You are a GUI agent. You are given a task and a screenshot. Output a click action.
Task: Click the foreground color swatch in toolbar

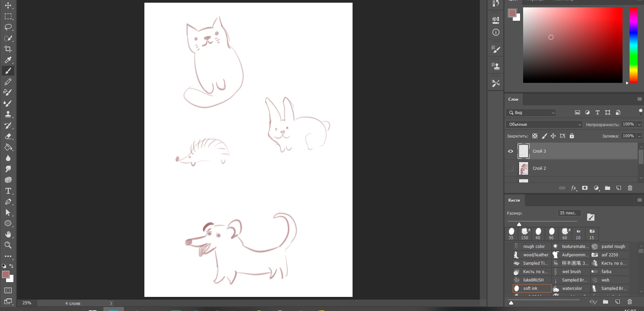click(6, 274)
